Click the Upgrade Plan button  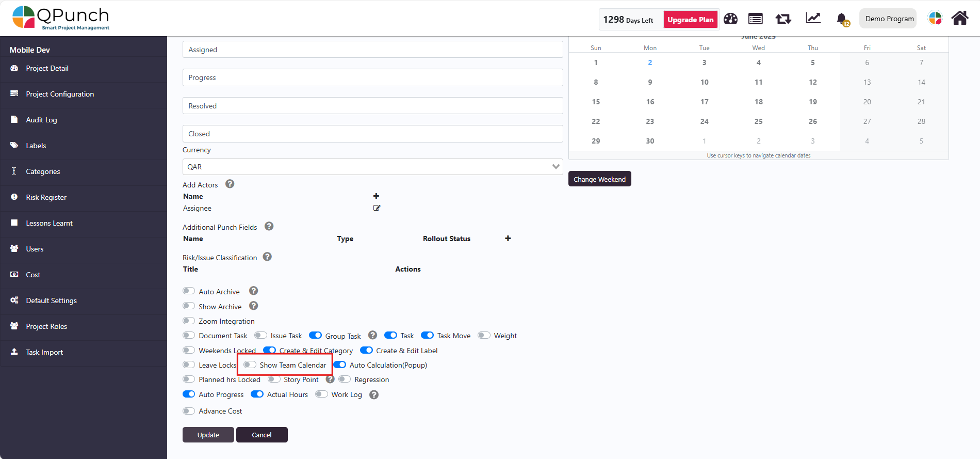click(x=690, y=20)
